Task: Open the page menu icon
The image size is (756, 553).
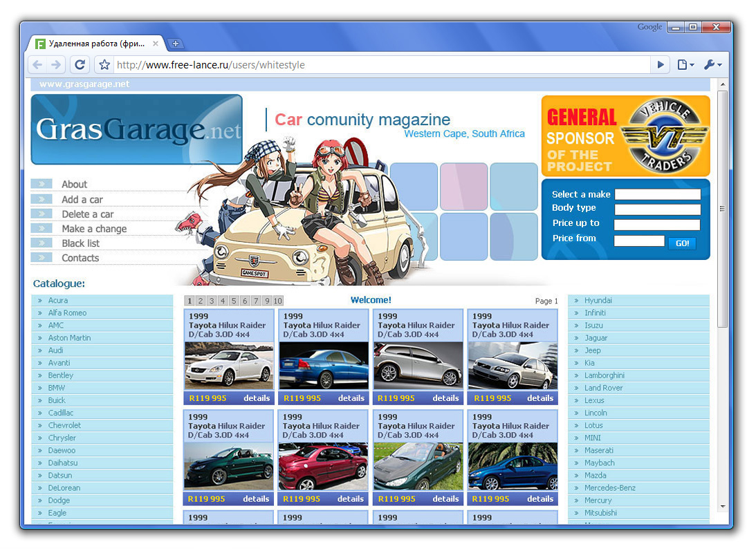Action: (x=685, y=64)
